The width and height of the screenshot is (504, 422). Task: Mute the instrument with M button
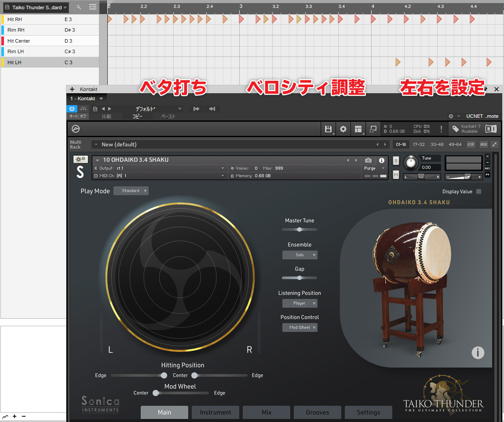396,175
